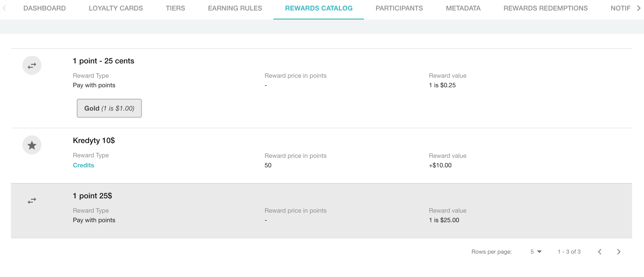The image size is (644, 277).
Task: Click the '1 - 3 of 3' page indicator
Action: [569, 252]
